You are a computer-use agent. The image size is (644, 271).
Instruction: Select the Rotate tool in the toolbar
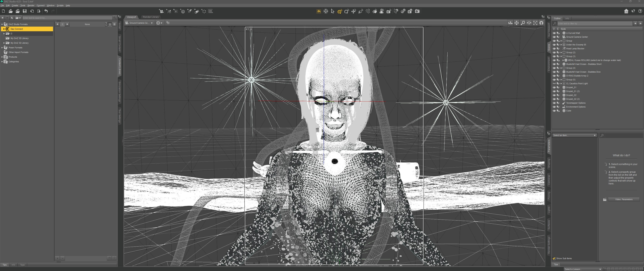tap(347, 11)
